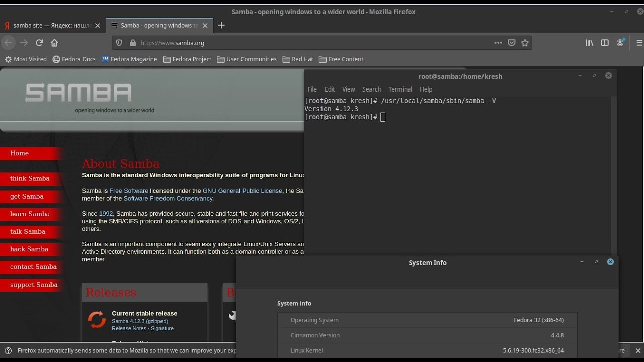
Task: Close the System Info window
Action: pos(610,262)
